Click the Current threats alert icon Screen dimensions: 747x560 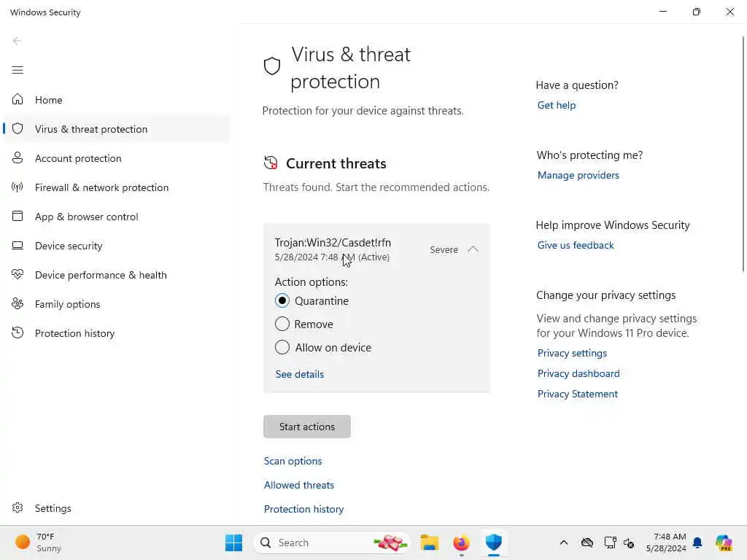271,163
